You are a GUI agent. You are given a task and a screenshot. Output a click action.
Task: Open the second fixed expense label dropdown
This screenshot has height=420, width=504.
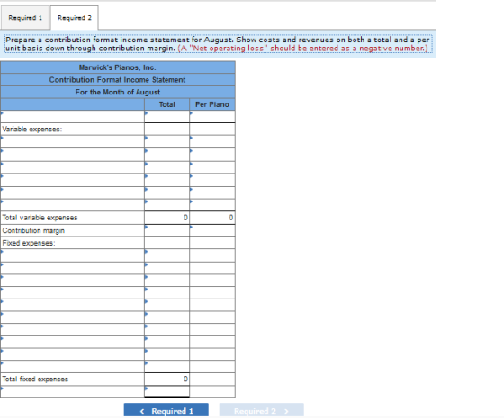coord(72,268)
